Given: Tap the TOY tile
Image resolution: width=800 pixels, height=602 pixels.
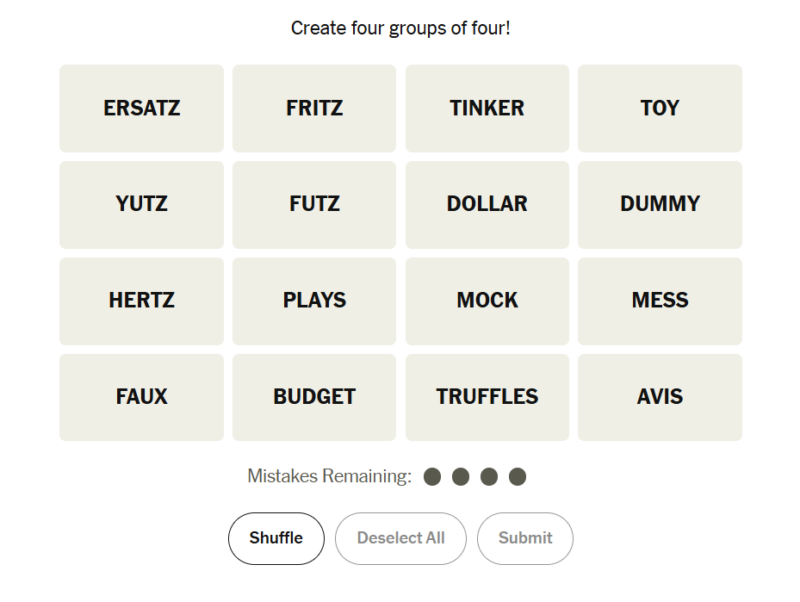Looking at the screenshot, I should 660,108.
